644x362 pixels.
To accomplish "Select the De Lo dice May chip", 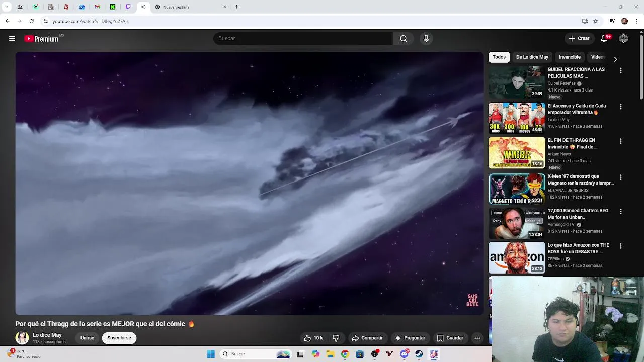I will pos(532,57).
